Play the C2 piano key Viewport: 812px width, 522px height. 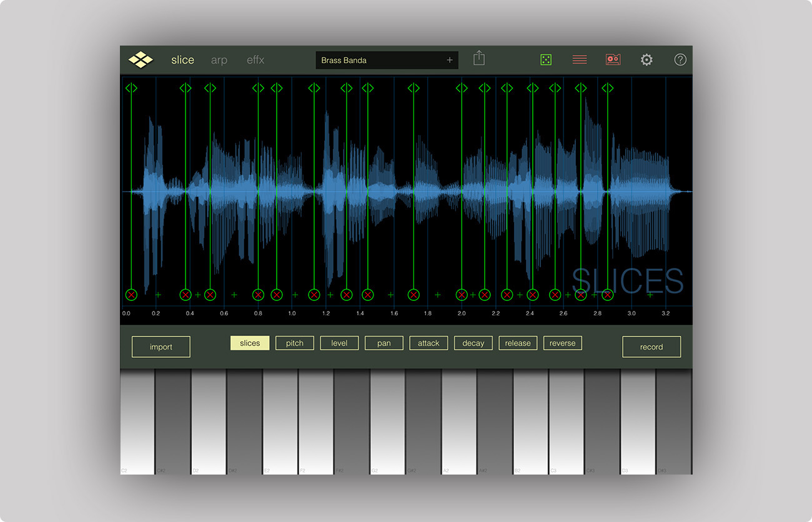click(137, 421)
